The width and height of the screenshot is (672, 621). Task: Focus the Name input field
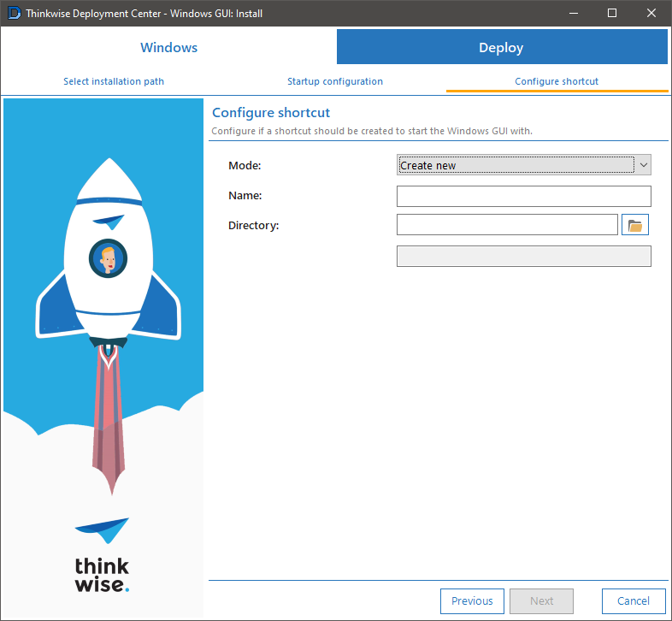(524, 196)
